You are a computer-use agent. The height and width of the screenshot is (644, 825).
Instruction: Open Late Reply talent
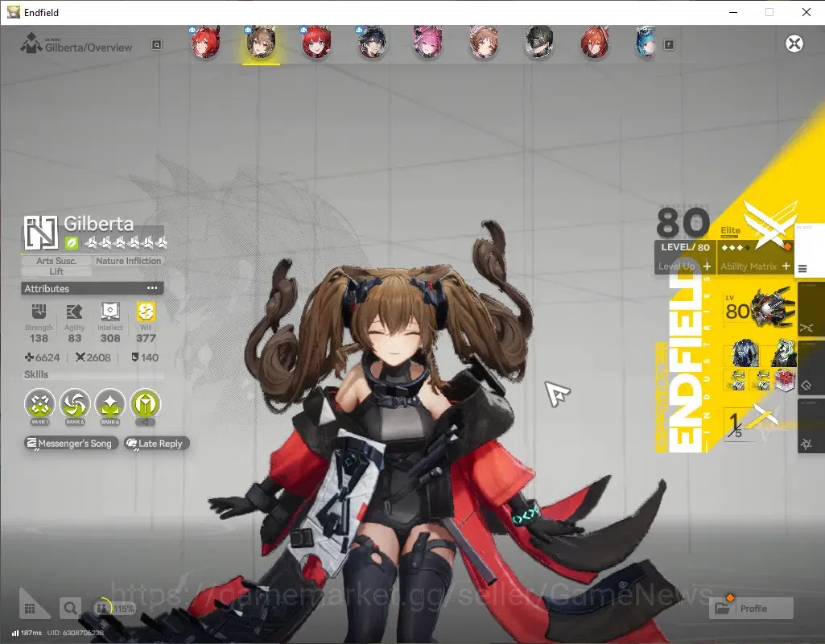tap(155, 444)
